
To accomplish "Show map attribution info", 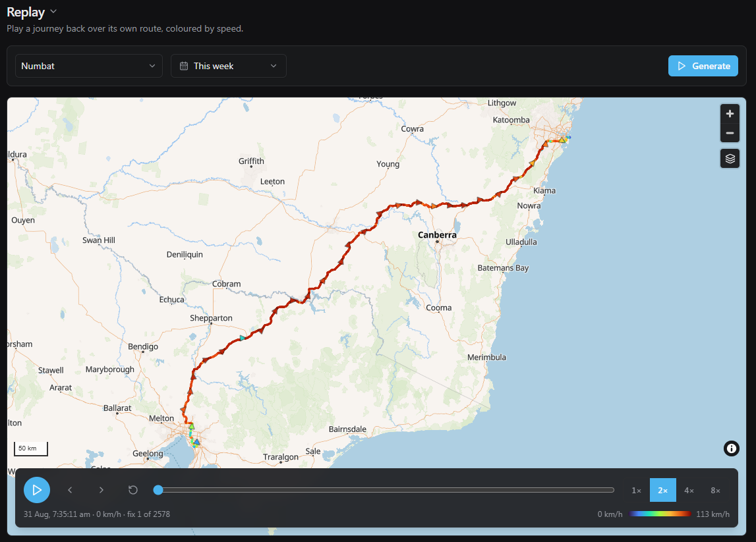I will (x=732, y=448).
